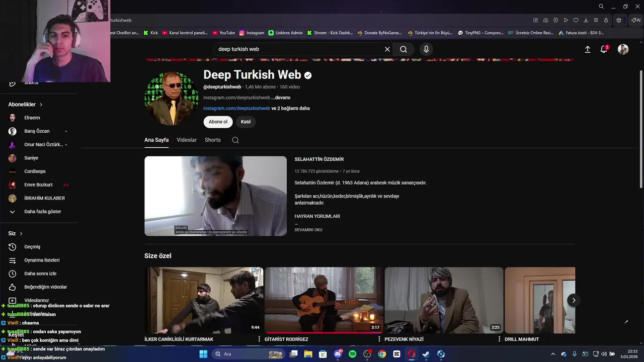The height and width of the screenshot is (362, 644).
Task: Open File Explorer from taskbar
Action: tap(308, 354)
